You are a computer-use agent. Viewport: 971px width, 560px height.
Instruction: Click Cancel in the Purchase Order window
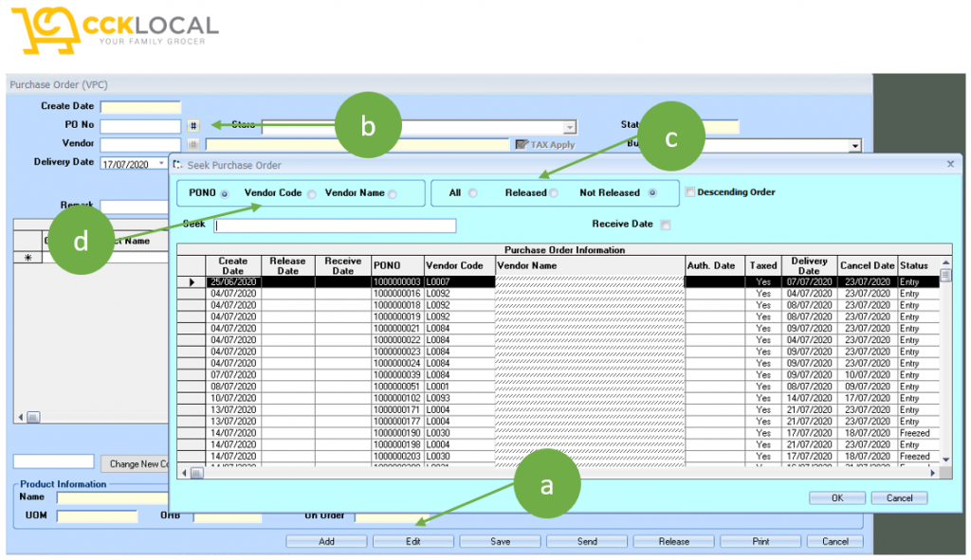coord(834,541)
